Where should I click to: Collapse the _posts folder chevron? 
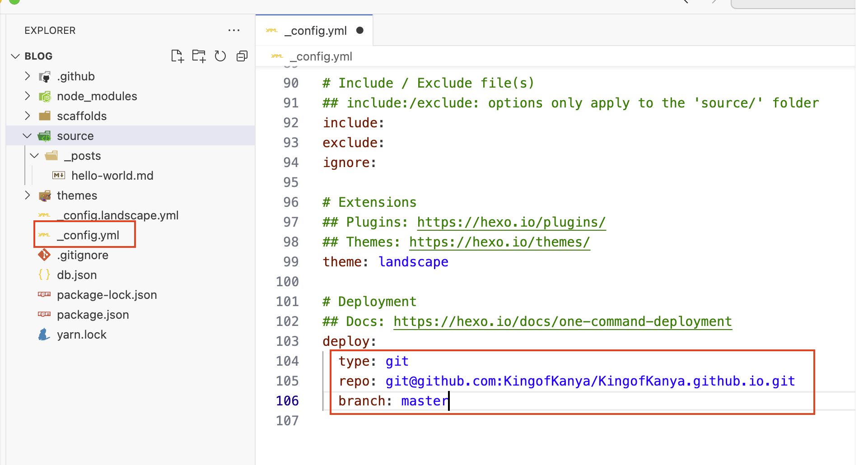pyautogui.click(x=35, y=156)
